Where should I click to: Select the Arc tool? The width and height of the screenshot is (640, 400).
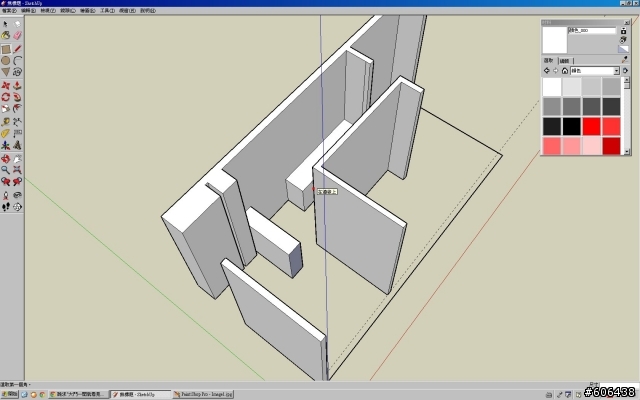[x=17, y=61]
